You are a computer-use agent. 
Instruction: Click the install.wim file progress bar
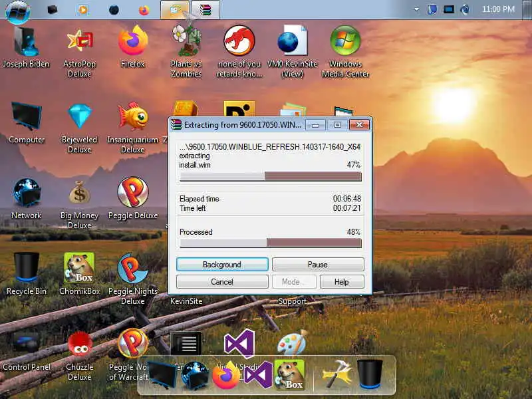(271, 176)
